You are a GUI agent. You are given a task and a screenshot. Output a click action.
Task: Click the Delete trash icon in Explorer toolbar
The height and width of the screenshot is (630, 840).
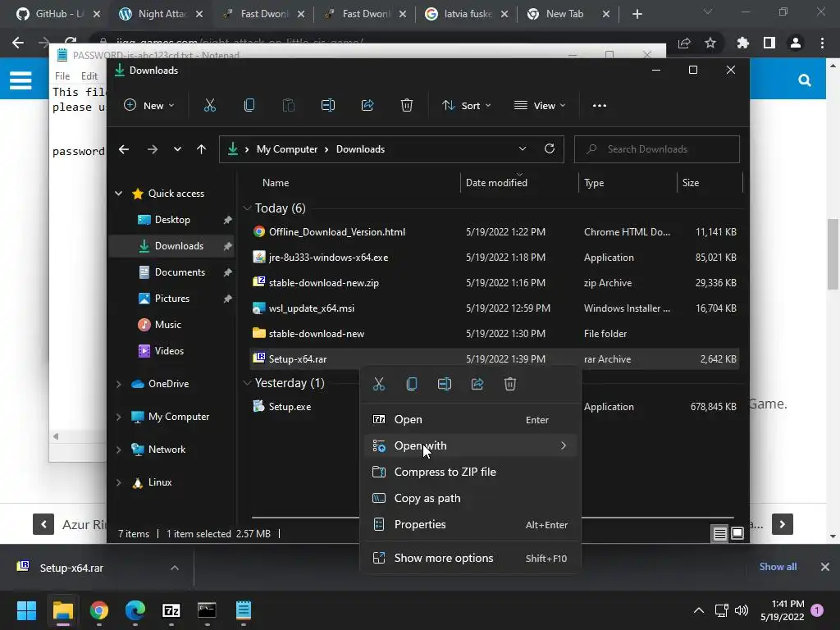click(x=407, y=106)
